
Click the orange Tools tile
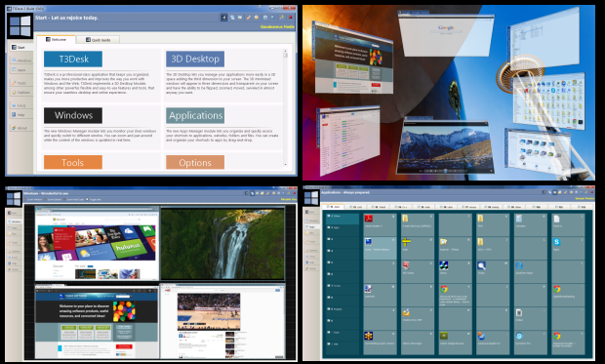click(x=73, y=163)
